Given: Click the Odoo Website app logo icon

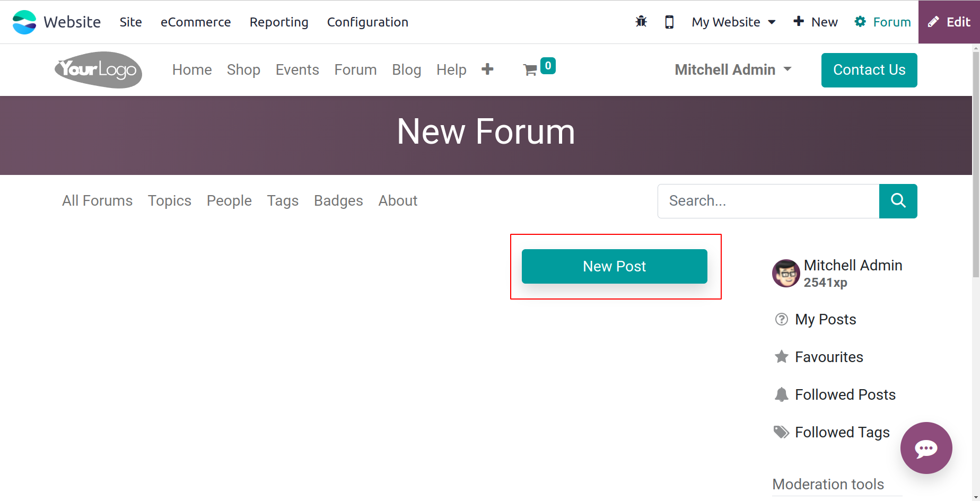Looking at the screenshot, I should [x=24, y=22].
